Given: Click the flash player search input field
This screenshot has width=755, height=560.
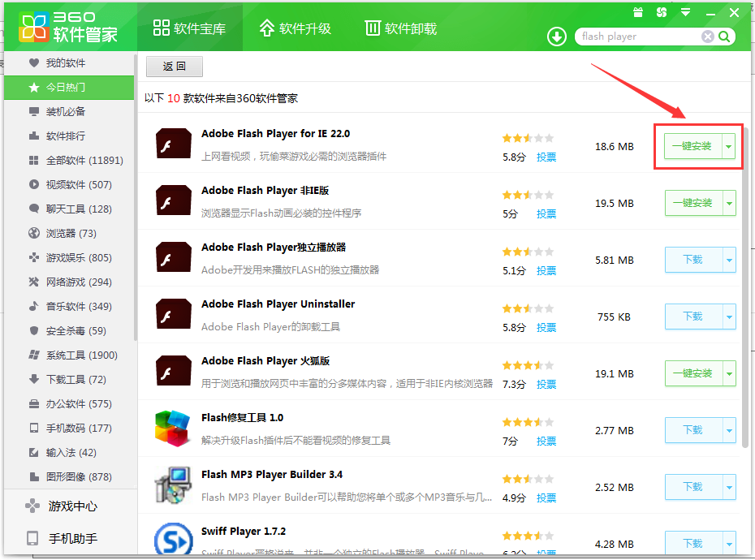Looking at the screenshot, I should (x=640, y=37).
